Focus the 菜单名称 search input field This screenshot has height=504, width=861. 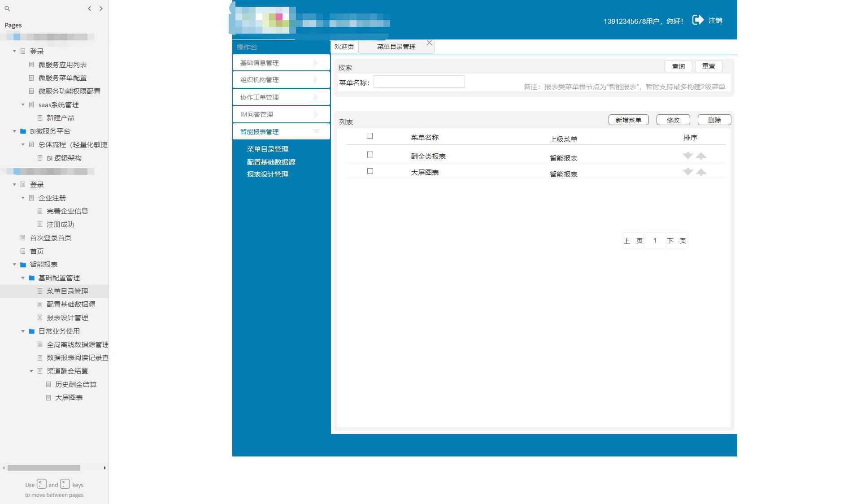pos(419,82)
